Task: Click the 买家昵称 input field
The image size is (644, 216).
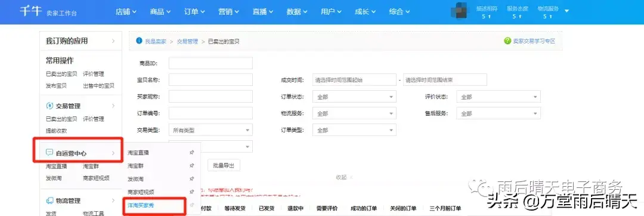Action: (210, 97)
